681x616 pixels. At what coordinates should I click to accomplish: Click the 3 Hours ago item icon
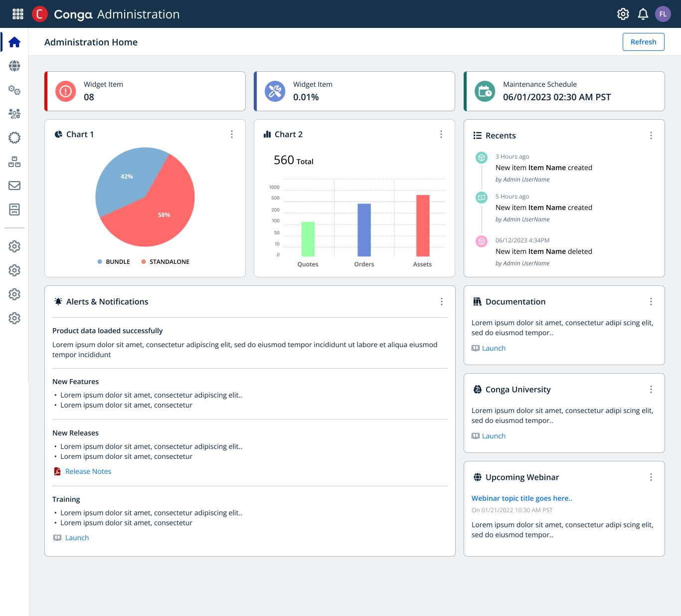pyautogui.click(x=482, y=158)
